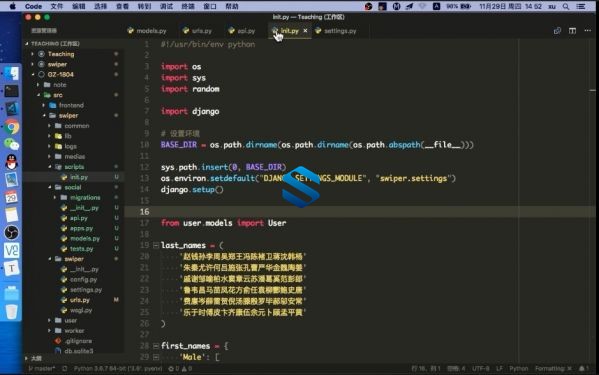This screenshot has height=375, width=599.
Task: Open the changes icon in editor toolbar
Action: click(557, 31)
